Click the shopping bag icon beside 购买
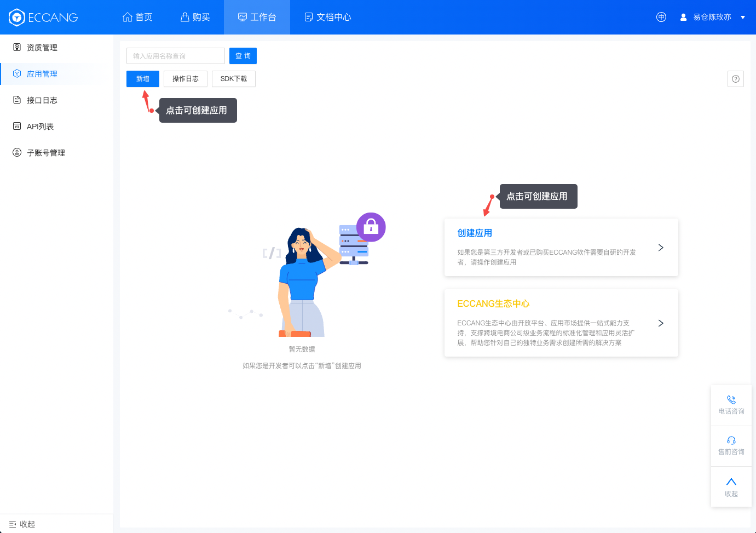Viewport: 756px width, 533px height. tap(185, 17)
